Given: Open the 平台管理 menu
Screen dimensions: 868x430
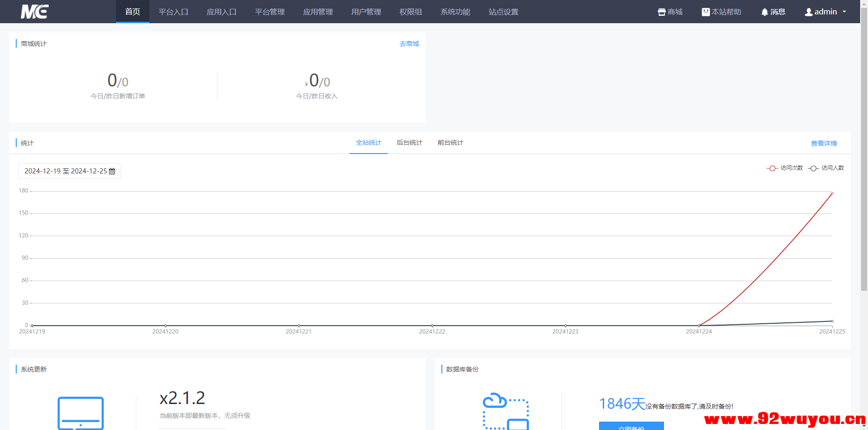Looking at the screenshot, I should coord(270,12).
